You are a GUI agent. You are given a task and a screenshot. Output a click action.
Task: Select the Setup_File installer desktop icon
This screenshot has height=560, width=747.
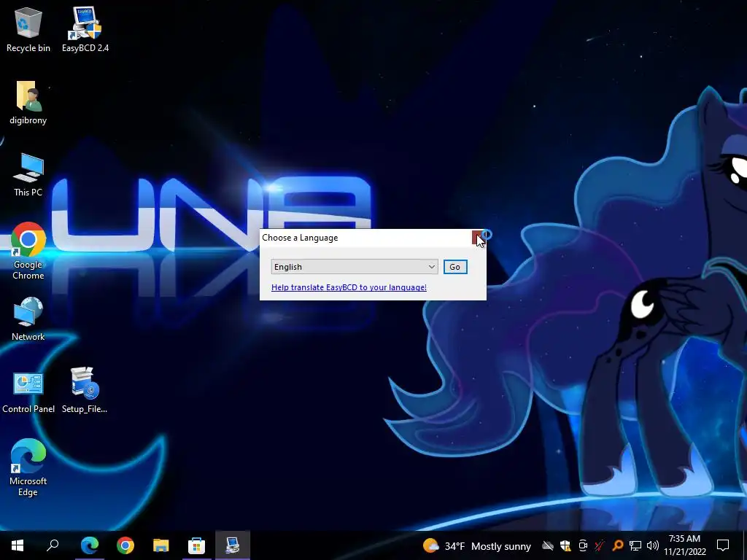(x=85, y=390)
